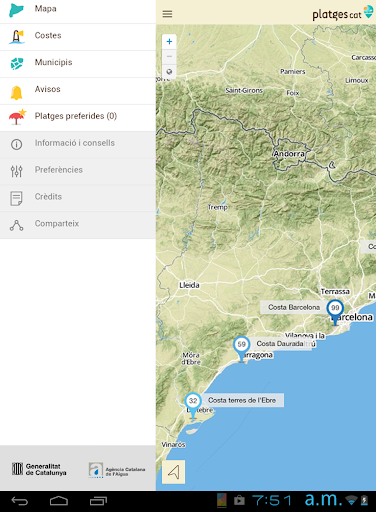The image size is (376, 512).
Task: Open Preferències sliders icon
Action: click(x=16, y=171)
